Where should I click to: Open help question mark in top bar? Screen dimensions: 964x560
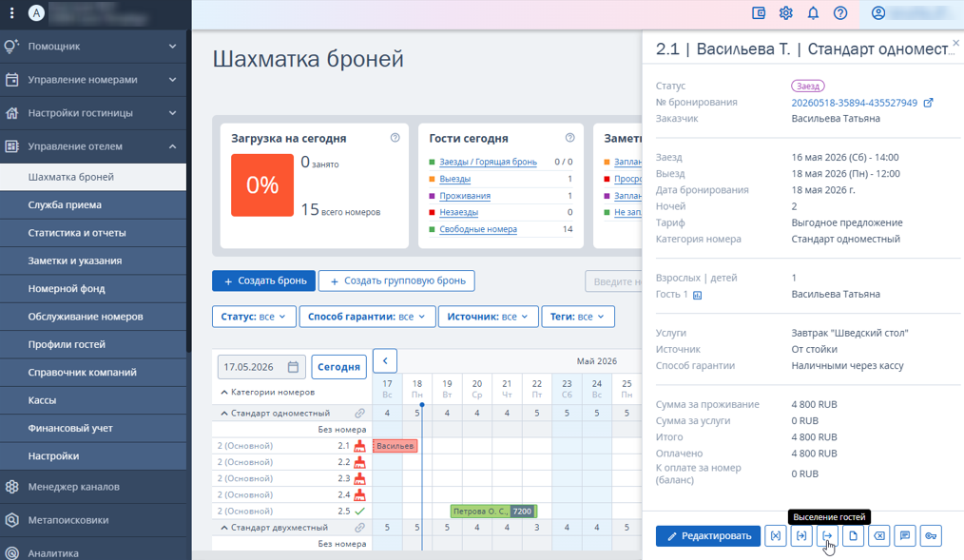839,13
